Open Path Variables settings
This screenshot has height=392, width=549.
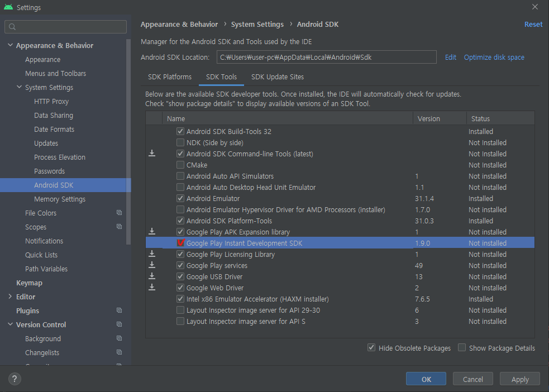(46, 269)
